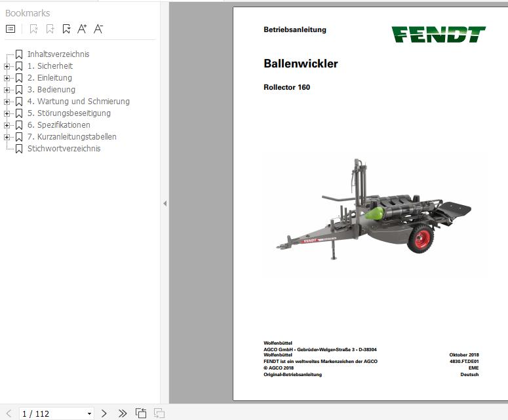The width and height of the screenshot is (508, 420).
Task: Click the delete bookmark icon
Action: pyautogui.click(x=33, y=29)
